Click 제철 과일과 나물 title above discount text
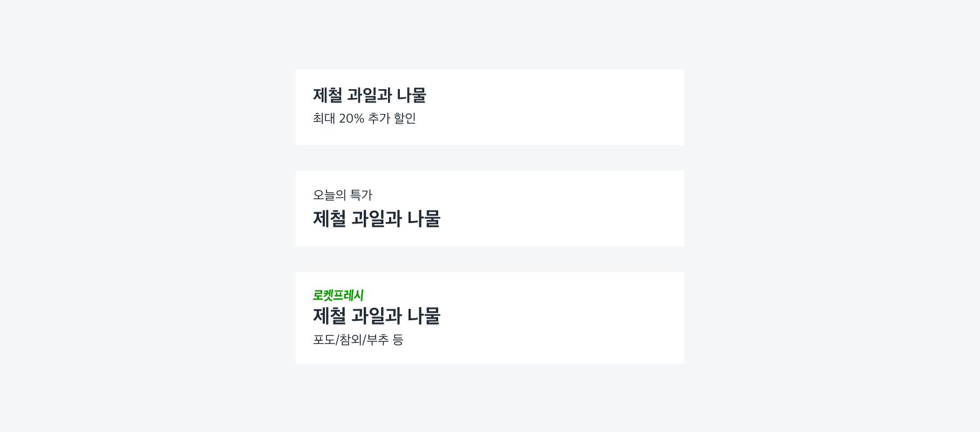Image resolution: width=980 pixels, height=432 pixels. click(x=370, y=96)
